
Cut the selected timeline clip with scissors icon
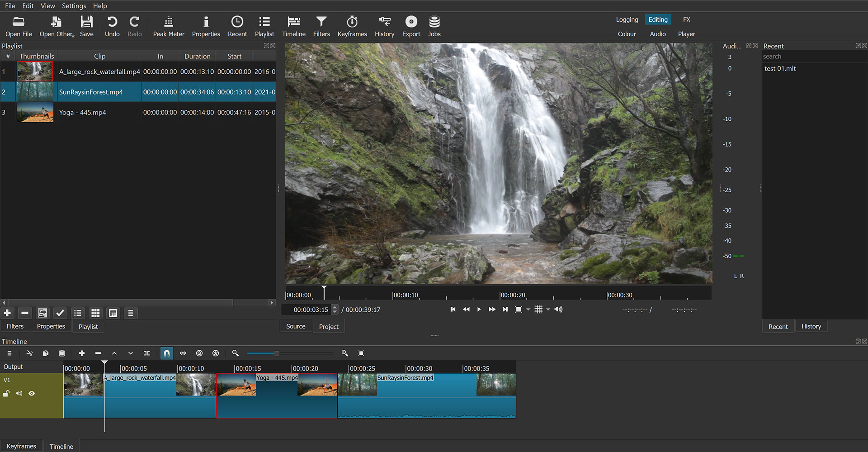click(x=29, y=353)
